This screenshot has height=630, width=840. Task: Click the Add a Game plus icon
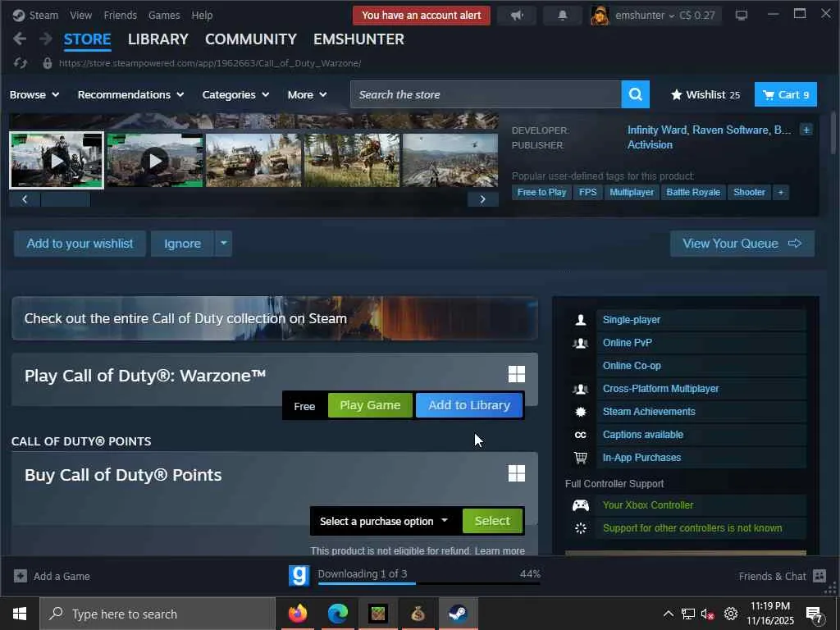tap(21, 576)
